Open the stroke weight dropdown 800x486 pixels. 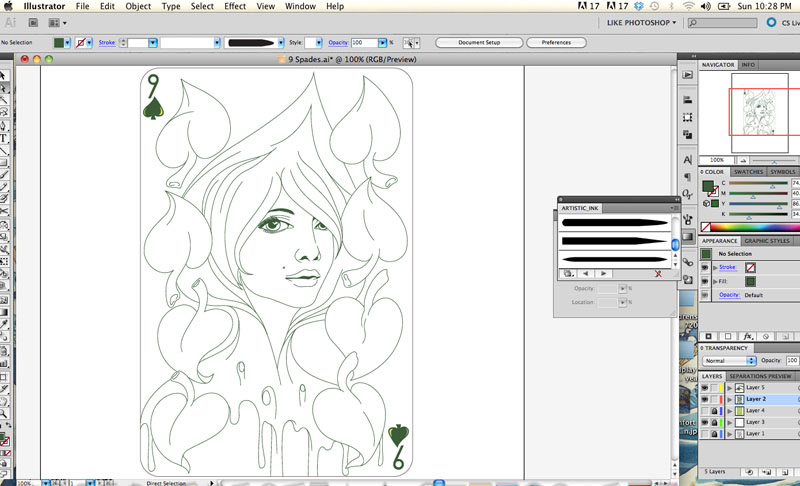click(153, 43)
